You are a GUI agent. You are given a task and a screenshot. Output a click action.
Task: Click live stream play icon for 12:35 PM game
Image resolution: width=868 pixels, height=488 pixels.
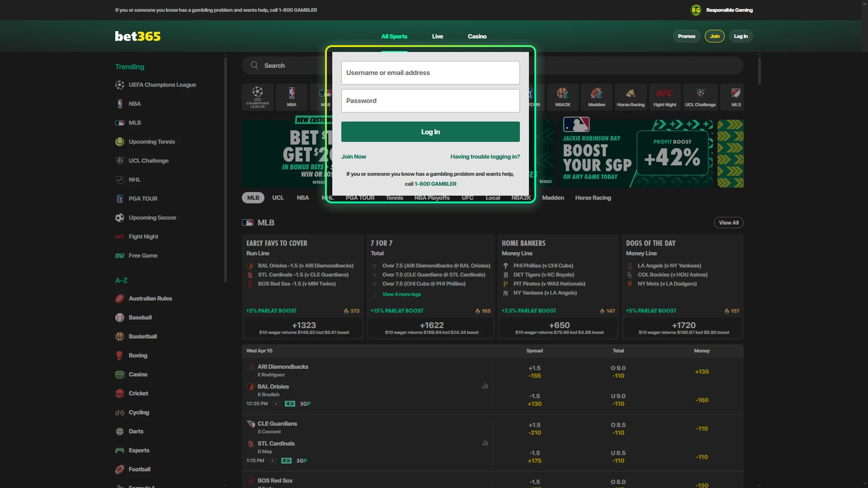[x=276, y=404]
